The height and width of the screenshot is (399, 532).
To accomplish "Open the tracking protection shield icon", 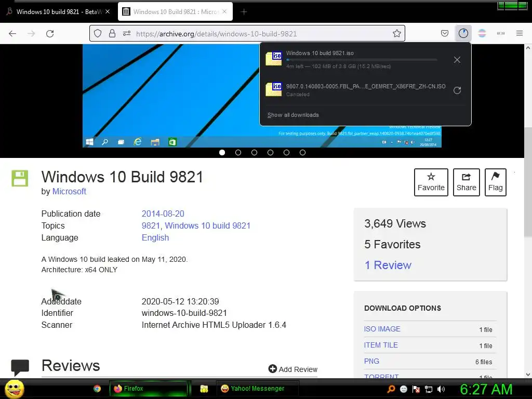I will tap(98, 34).
